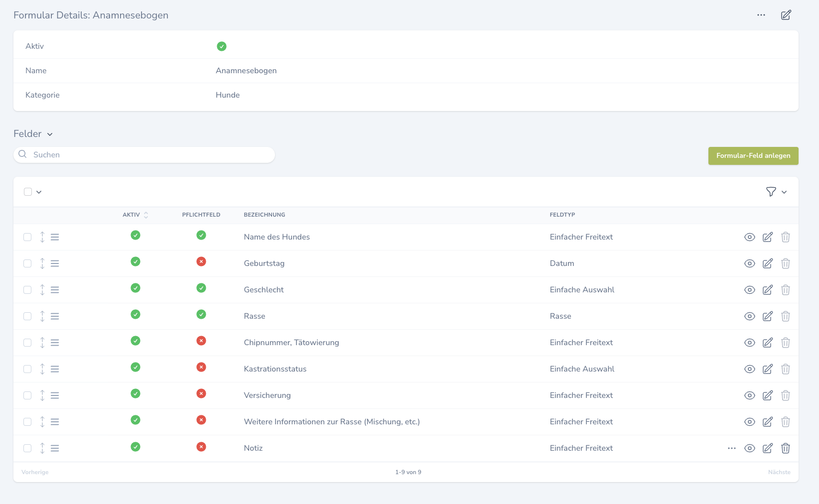819x504 pixels.
Task: Delete the Kastrationsstatus field
Action: click(x=786, y=369)
